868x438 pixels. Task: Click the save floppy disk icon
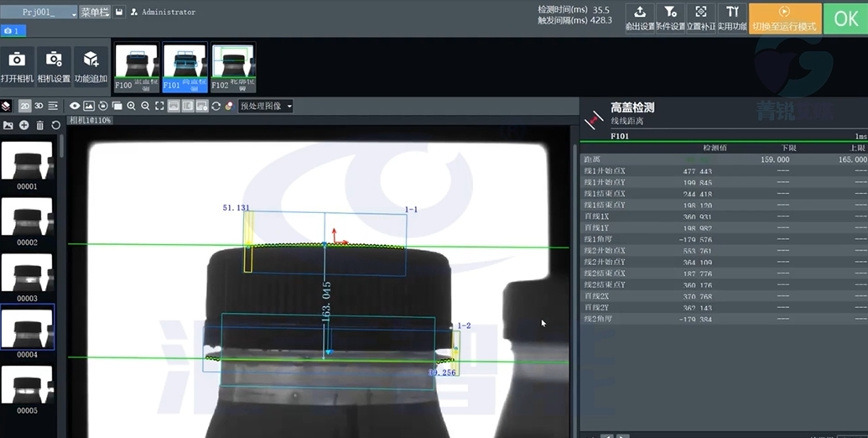pyautogui.click(x=120, y=13)
